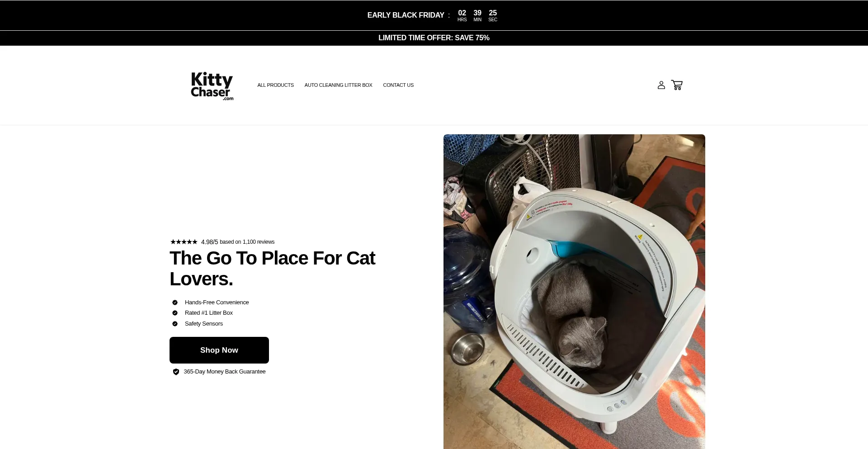Click the Shop Now button

pyautogui.click(x=219, y=350)
